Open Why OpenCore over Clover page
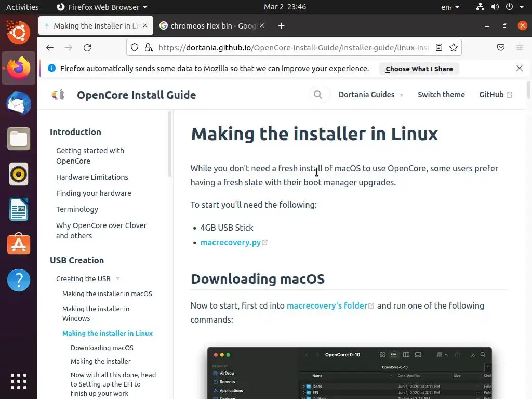Image resolution: width=532 pixels, height=399 pixels. click(x=101, y=230)
